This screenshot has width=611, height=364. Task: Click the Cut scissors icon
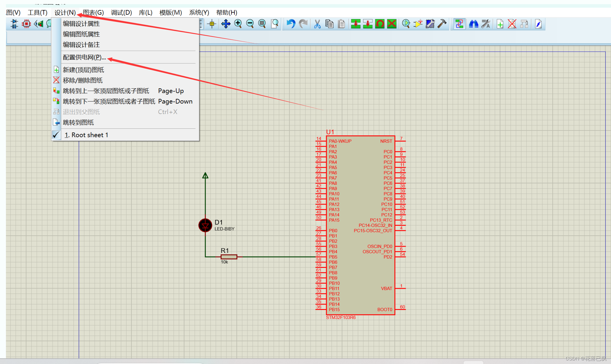[x=317, y=24]
